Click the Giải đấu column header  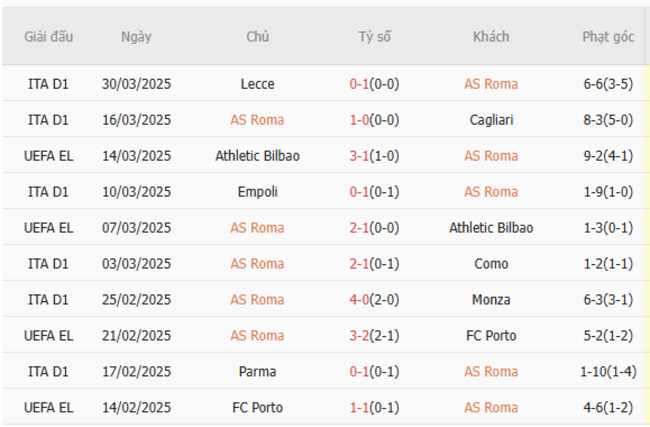[48, 36]
